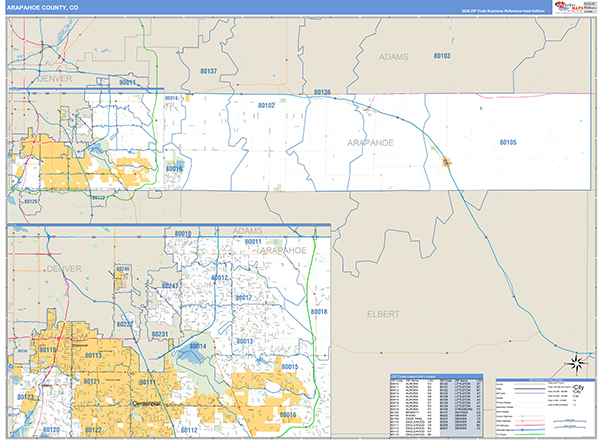Click the orange town marker on the highway near 80105
Viewport: 600px width, 440px height.
(x=446, y=162)
